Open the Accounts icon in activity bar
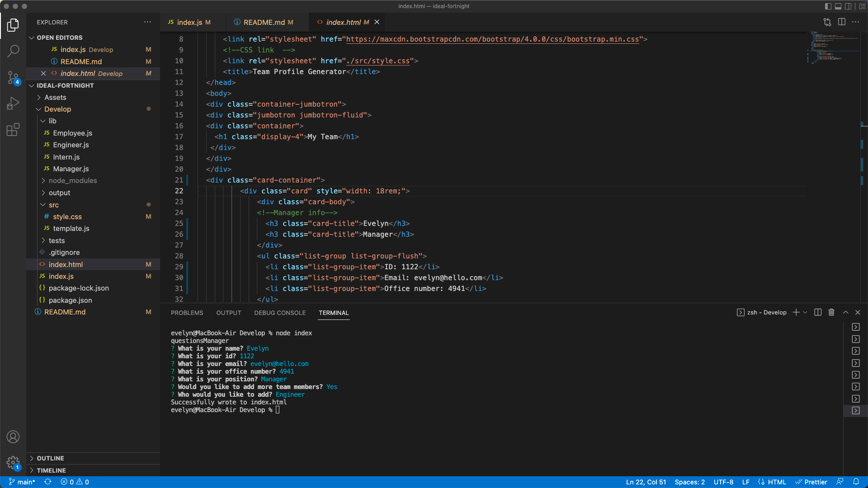868x488 pixels. (x=13, y=436)
